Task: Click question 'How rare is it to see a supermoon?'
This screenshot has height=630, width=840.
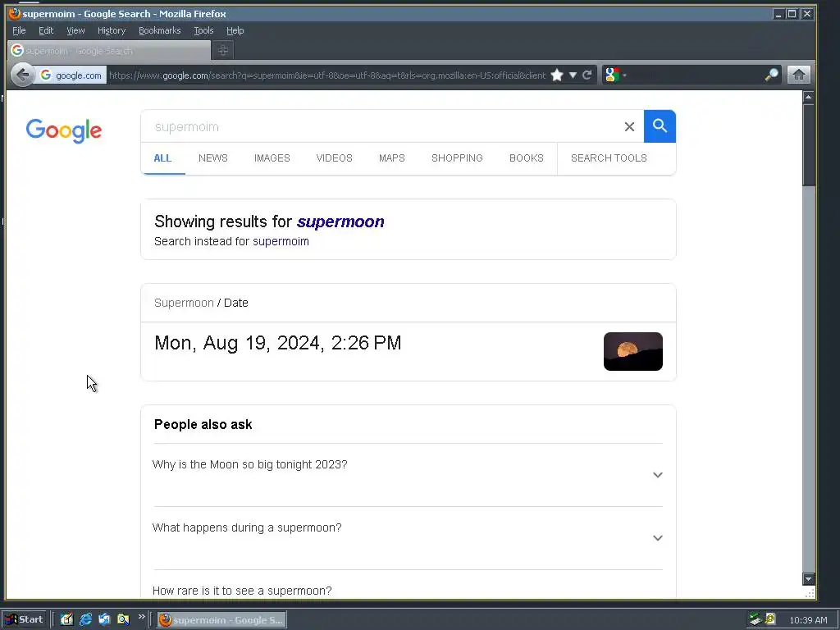Action: (242, 591)
